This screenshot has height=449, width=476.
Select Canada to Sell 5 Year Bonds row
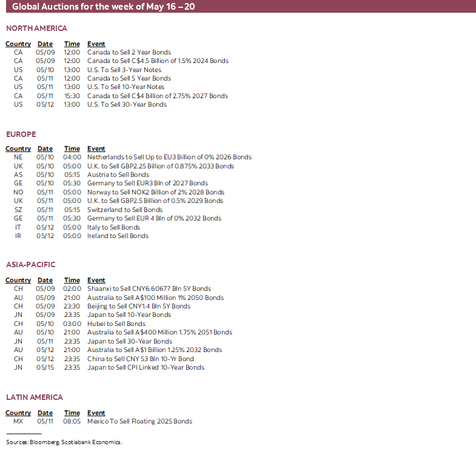coord(129,79)
